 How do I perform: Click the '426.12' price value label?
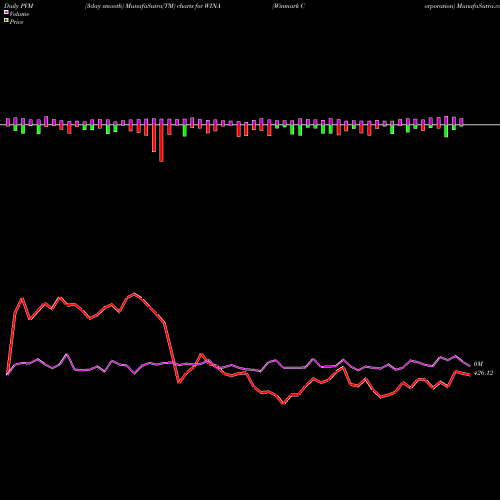click(483, 373)
